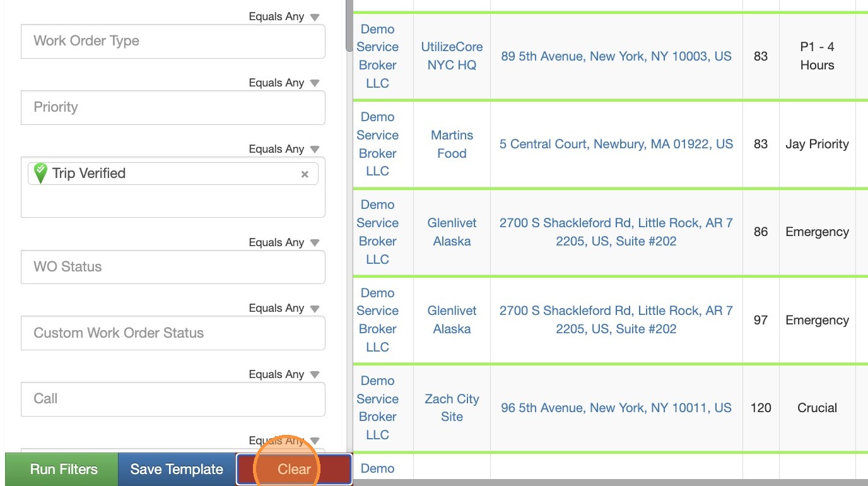
Task: Open Equals Any dropdown above Priority field
Action: pos(284,83)
